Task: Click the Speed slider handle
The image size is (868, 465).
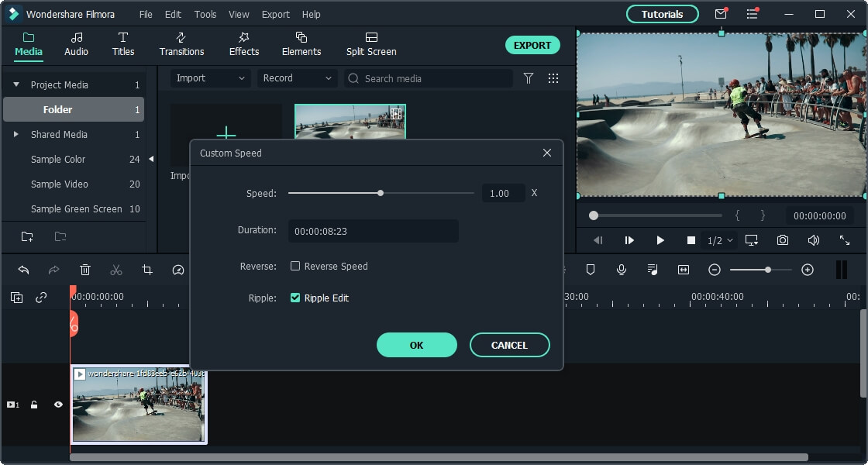Action: [381, 193]
